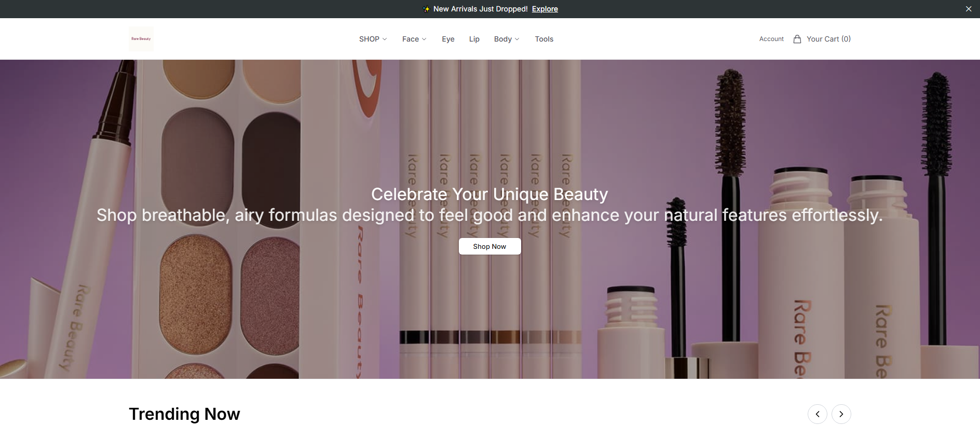Click the Shop Now button
This screenshot has width=980, height=425.
coord(489,246)
